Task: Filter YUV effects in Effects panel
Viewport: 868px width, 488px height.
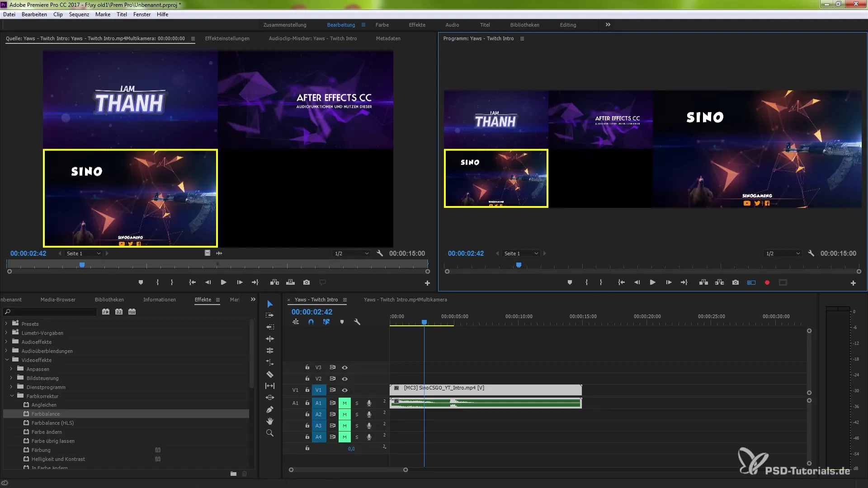Action: pos(132,312)
